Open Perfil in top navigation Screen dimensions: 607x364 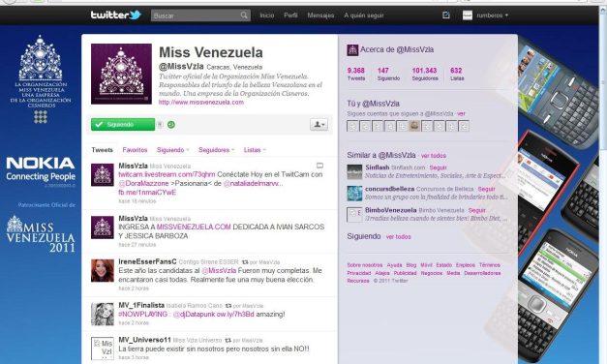pyautogui.click(x=290, y=15)
